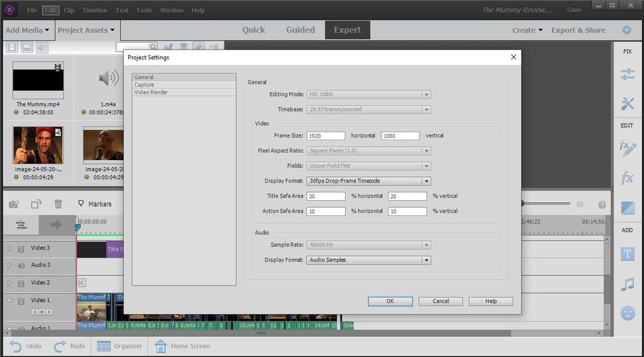644x357 pixels.
Task: Open the video Display Format dropdown
Action: [x=368, y=181]
